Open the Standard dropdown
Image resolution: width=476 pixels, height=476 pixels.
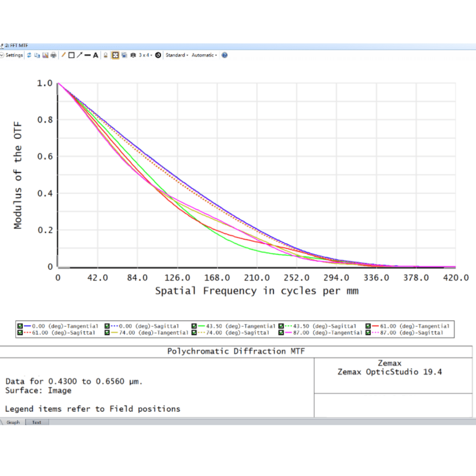(177, 55)
